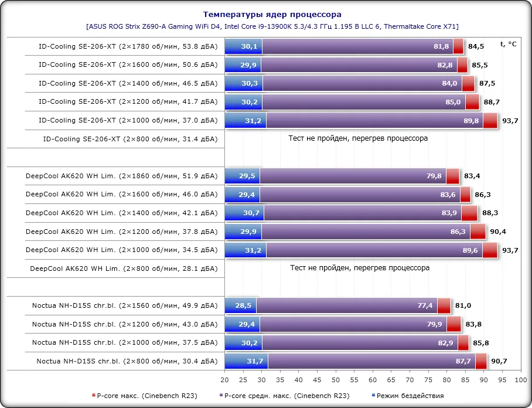Select label ID-Cooling SE-206-XT 2×1000 об/мин
The height and width of the screenshot is (408, 532).
coord(128,121)
